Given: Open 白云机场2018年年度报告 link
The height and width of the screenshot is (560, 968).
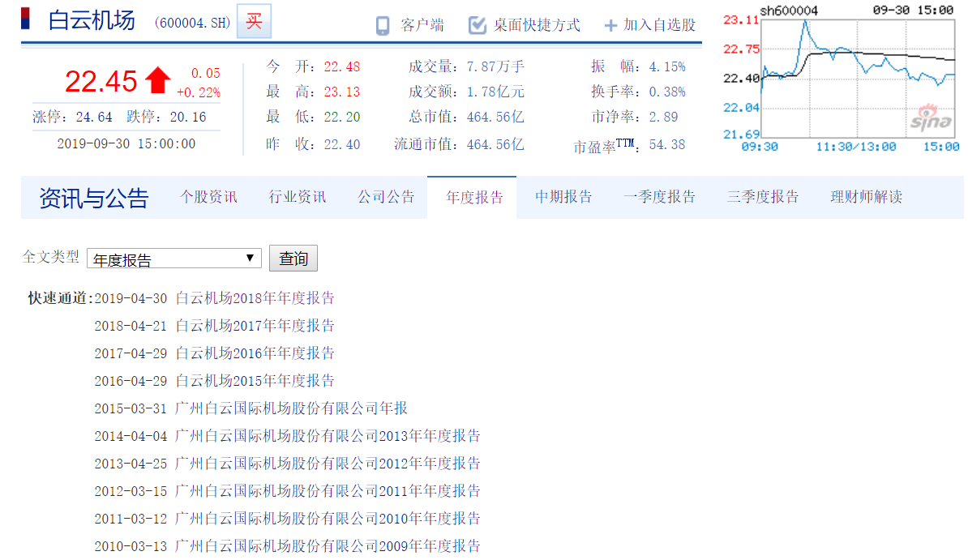Looking at the screenshot, I should pyautogui.click(x=255, y=298).
